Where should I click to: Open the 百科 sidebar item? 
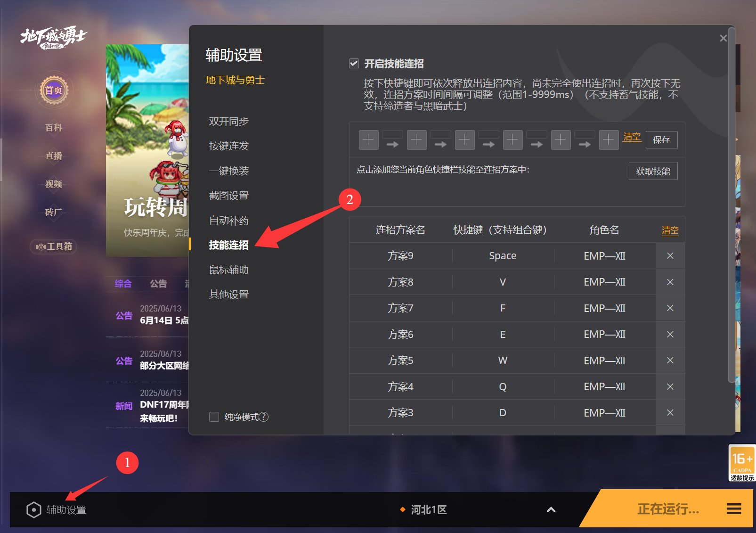[x=54, y=128]
